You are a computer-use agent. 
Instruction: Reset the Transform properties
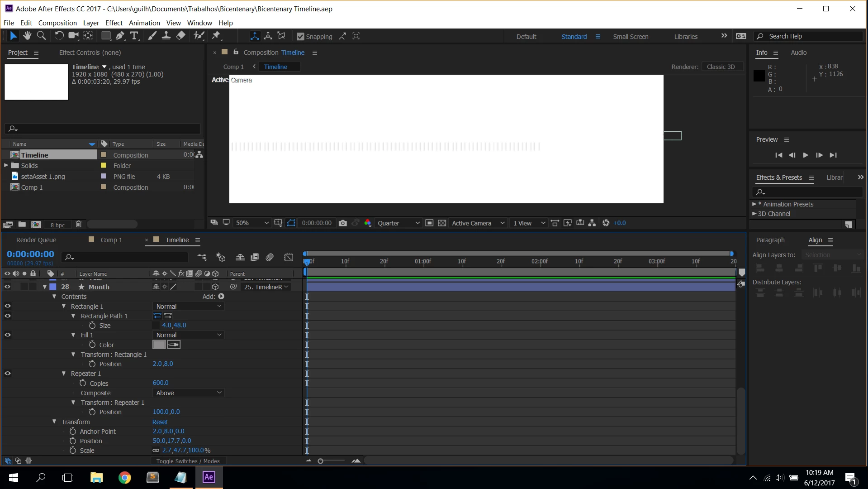point(160,422)
